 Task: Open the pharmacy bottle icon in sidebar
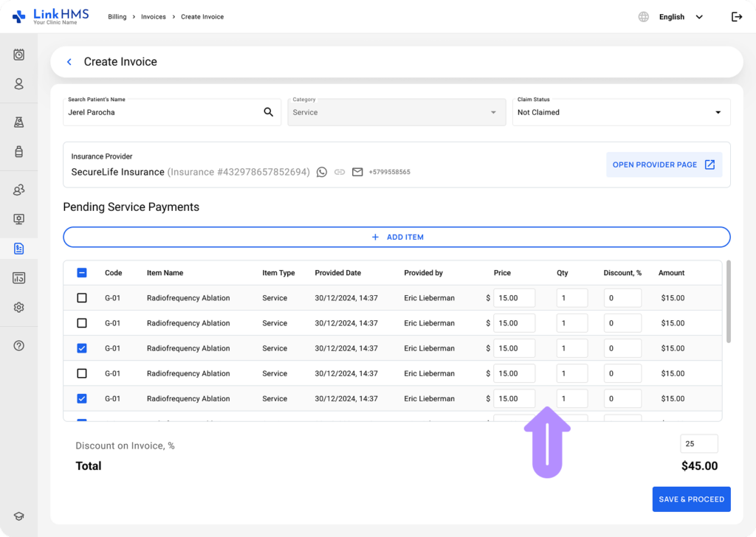click(x=18, y=152)
